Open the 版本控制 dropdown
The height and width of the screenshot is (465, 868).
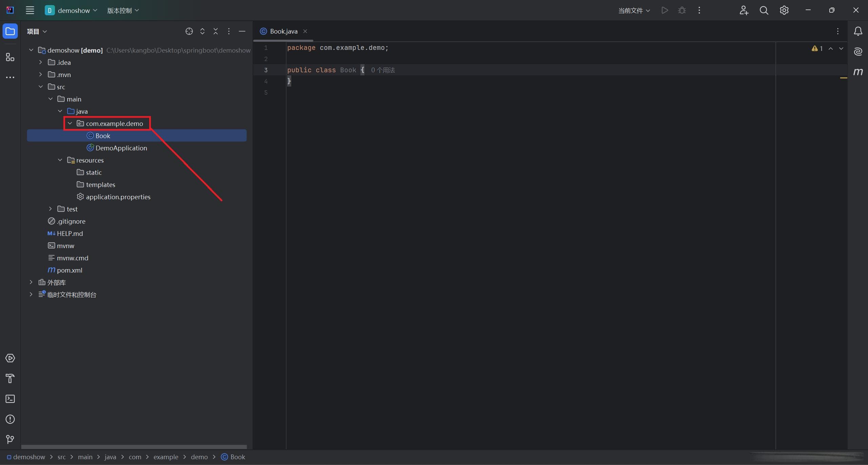[x=123, y=10]
